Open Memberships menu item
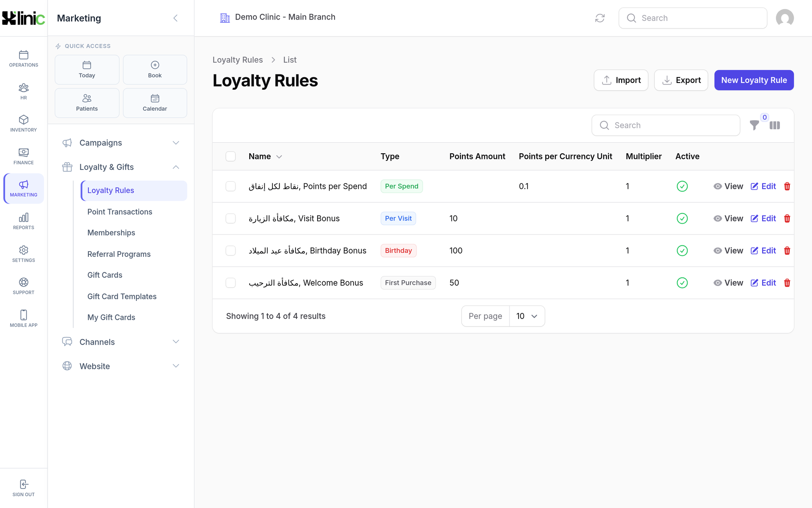 coord(111,233)
